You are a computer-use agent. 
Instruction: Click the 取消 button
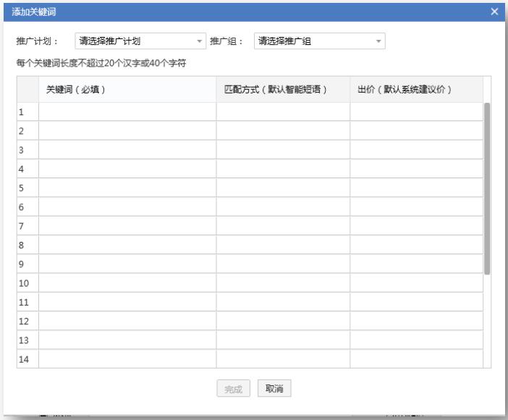pyautogui.click(x=274, y=389)
